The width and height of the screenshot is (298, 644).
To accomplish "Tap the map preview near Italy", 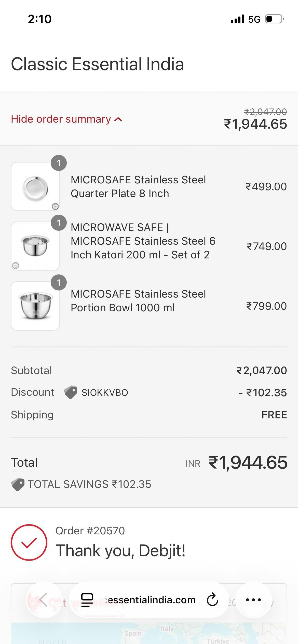I will [167, 633].
